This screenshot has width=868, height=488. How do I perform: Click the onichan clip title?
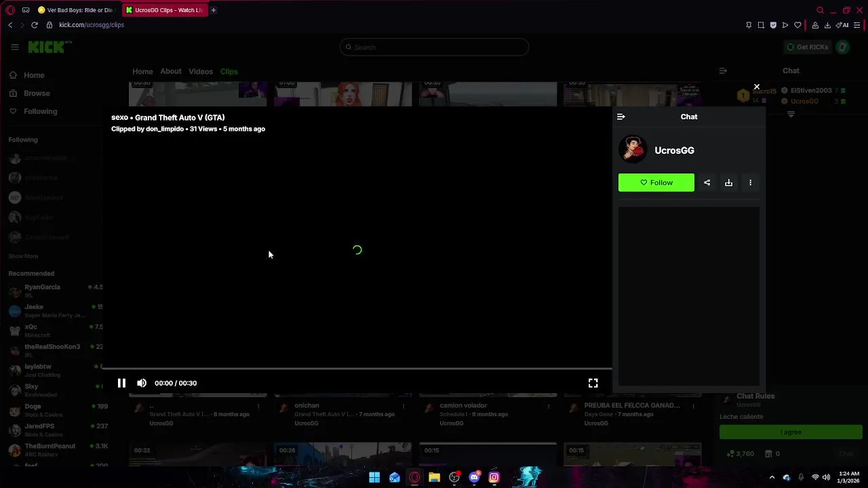click(307, 405)
